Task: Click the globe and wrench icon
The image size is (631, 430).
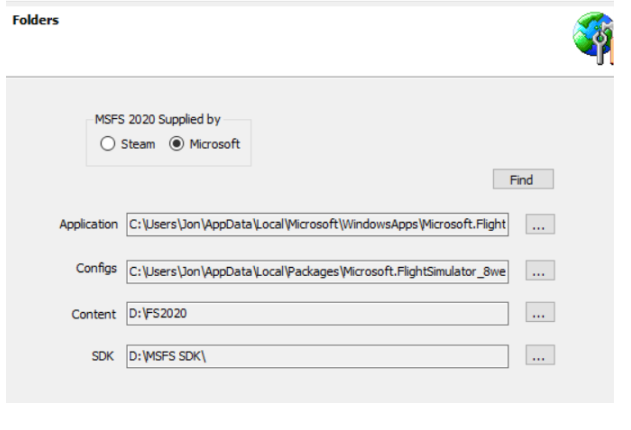Action: [x=594, y=38]
